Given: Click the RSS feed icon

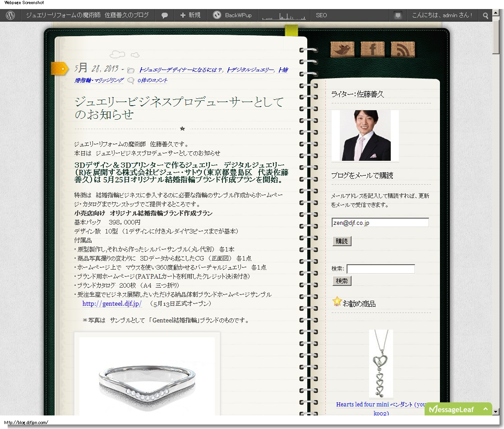Looking at the screenshot, I should 403,50.
